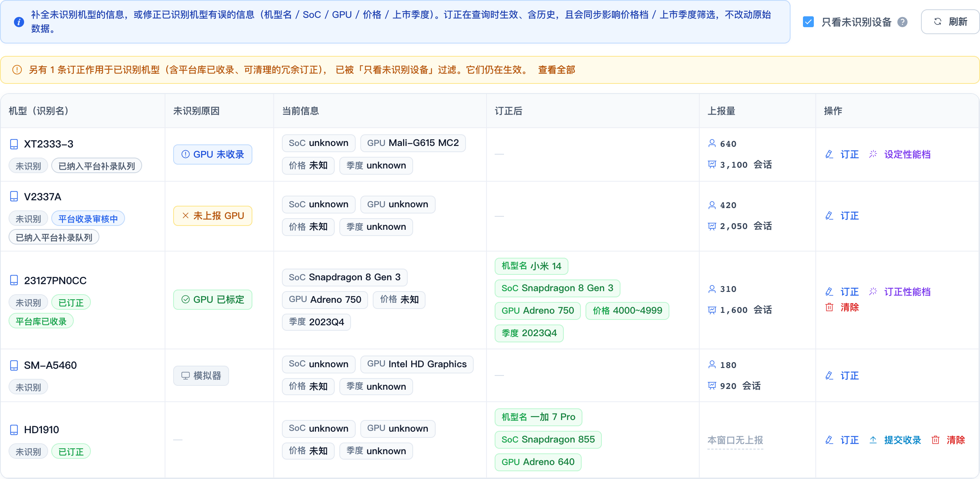This screenshot has height=479, width=980.
Task: Click 订正 for the 23127PN0CC row
Action: (x=842, y=292)
